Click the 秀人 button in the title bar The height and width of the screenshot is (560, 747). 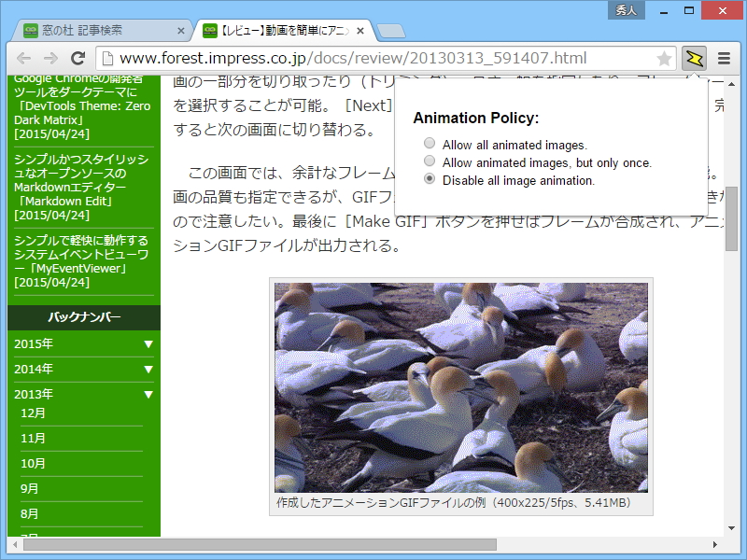[626, 10]
